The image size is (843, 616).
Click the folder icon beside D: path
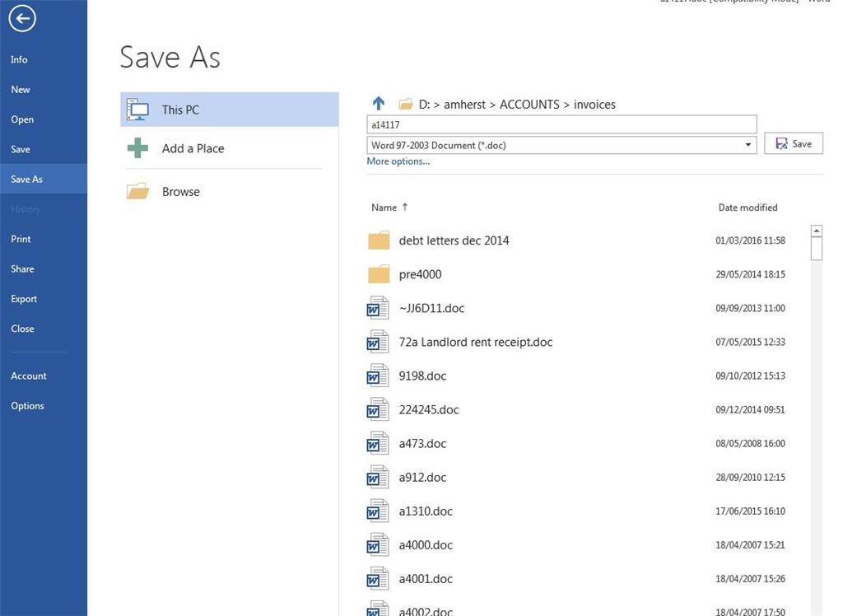[405, 103]
